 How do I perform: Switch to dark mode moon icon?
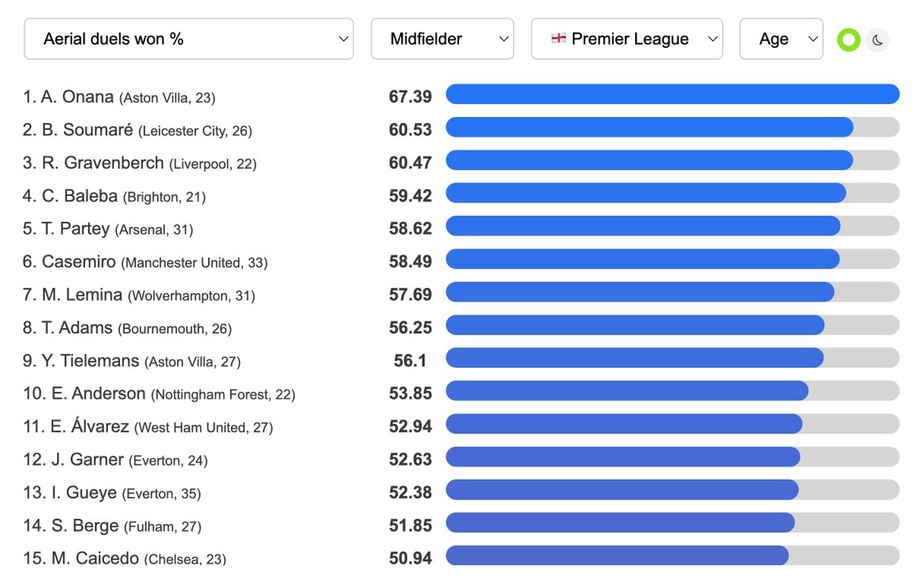pos(878,40)
